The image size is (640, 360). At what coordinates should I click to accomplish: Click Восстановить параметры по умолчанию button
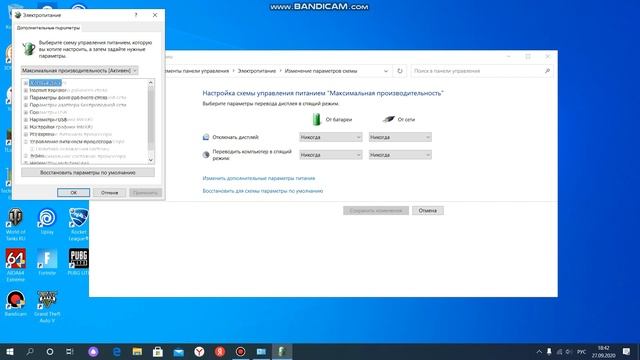coord(88,173)
